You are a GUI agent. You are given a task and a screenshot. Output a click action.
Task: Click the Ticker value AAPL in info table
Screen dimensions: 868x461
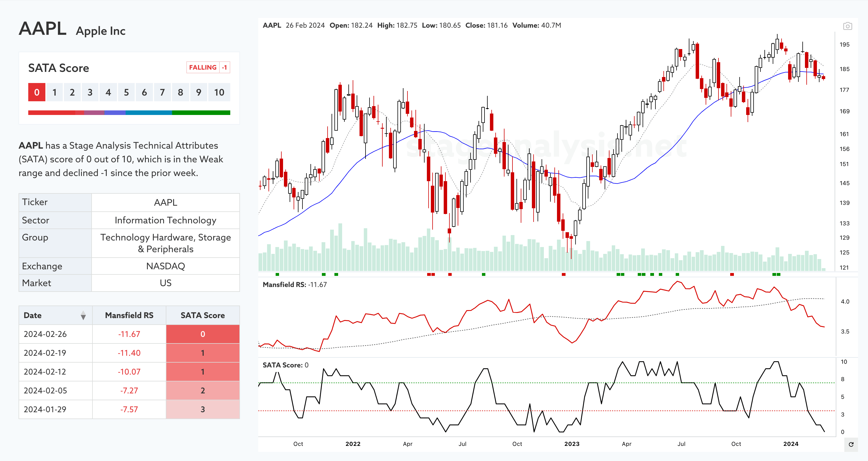[165, 203]
